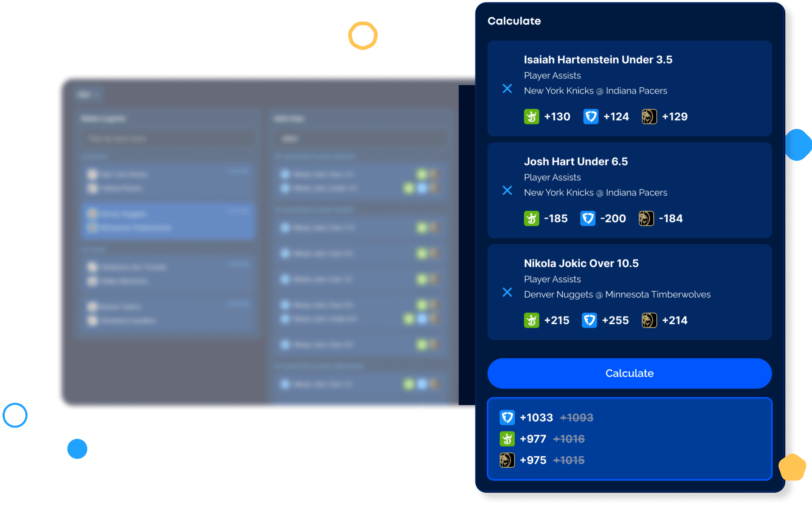Select the FanDuel +1033 parlay result
The image size is (812, 505).
(x=536, y=418)
